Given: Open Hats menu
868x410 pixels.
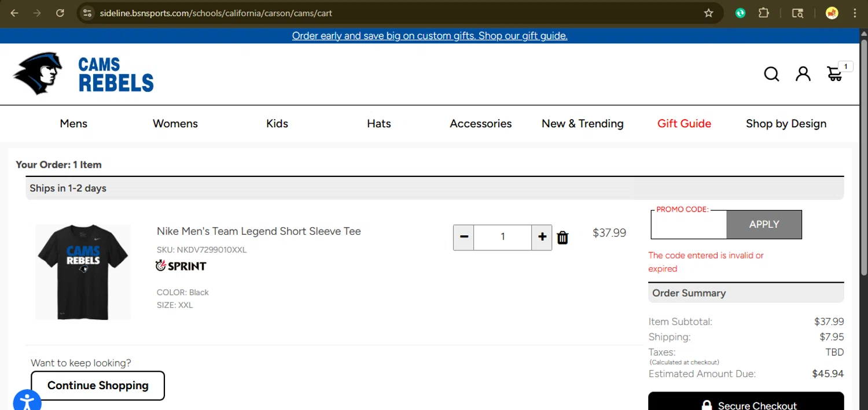Looking at the screenshot, I should coord(379,123).
